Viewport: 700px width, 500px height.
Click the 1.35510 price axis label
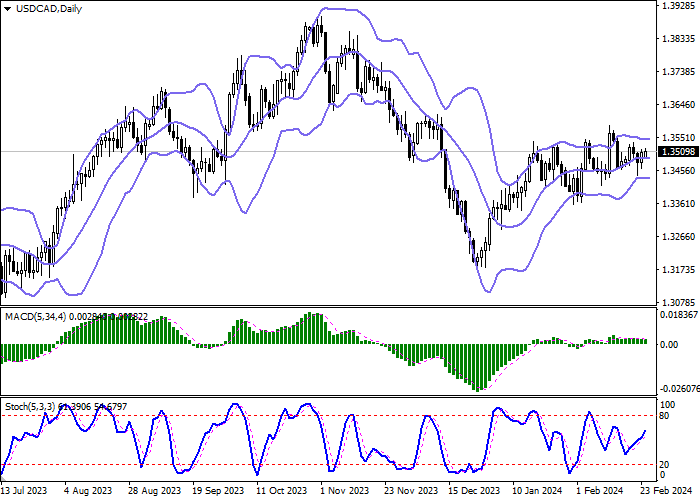pos(678,138)
